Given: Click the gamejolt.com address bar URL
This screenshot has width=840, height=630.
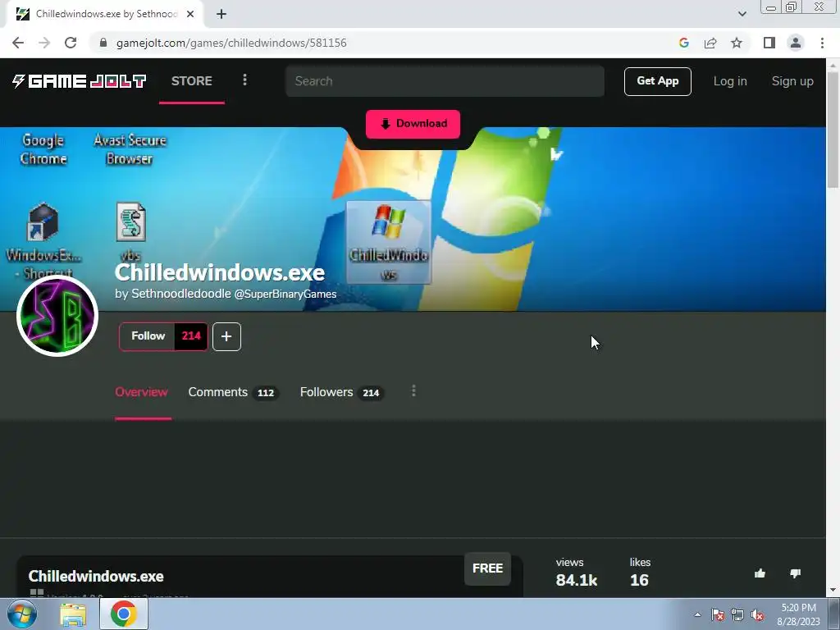Looking at the screenshot, I should click(231, 43).
